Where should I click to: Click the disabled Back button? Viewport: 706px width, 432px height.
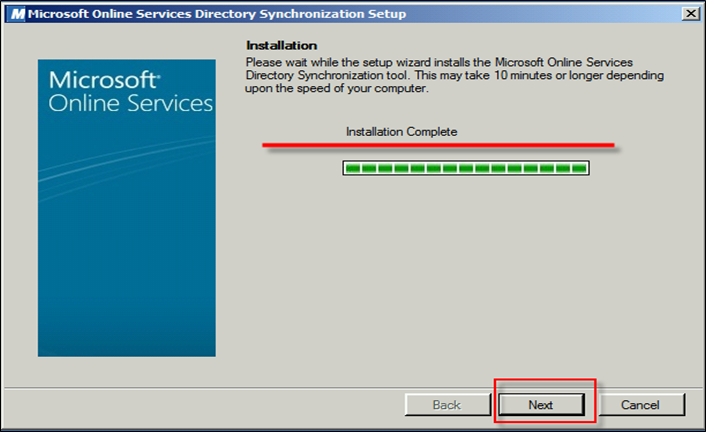447,405
